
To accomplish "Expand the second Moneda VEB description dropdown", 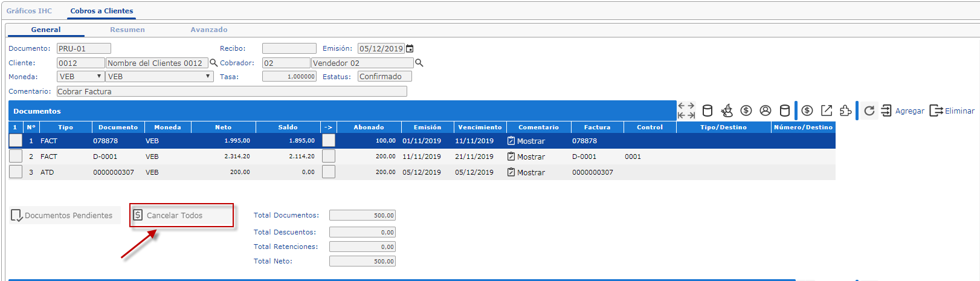I will pos(160,77).
